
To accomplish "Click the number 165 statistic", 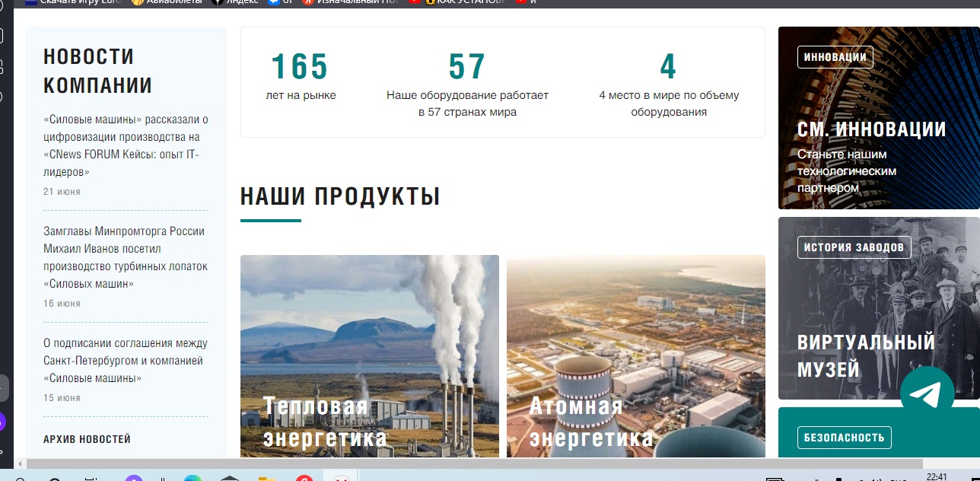I will click(x=300, y=67).
